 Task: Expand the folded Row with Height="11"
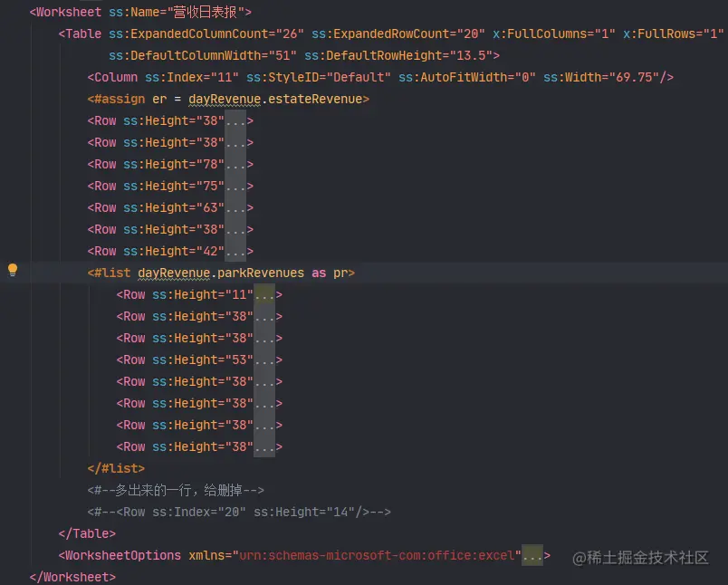264,295
